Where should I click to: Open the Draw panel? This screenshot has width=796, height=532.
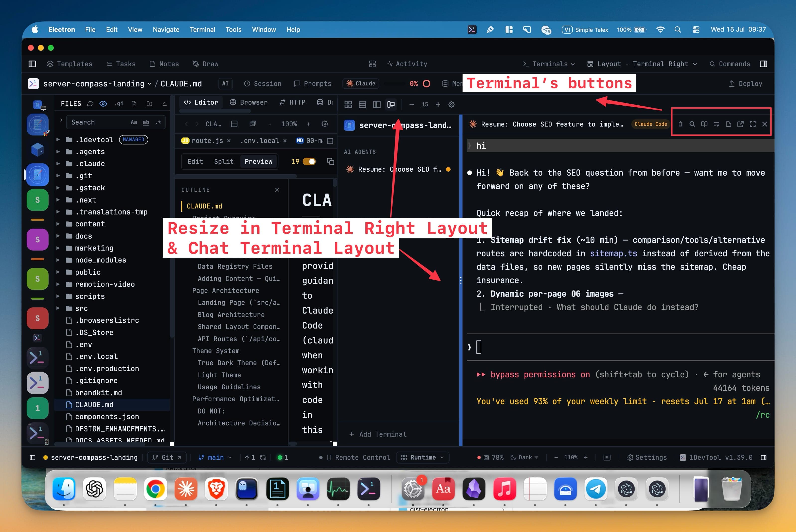tap(205, 64)
